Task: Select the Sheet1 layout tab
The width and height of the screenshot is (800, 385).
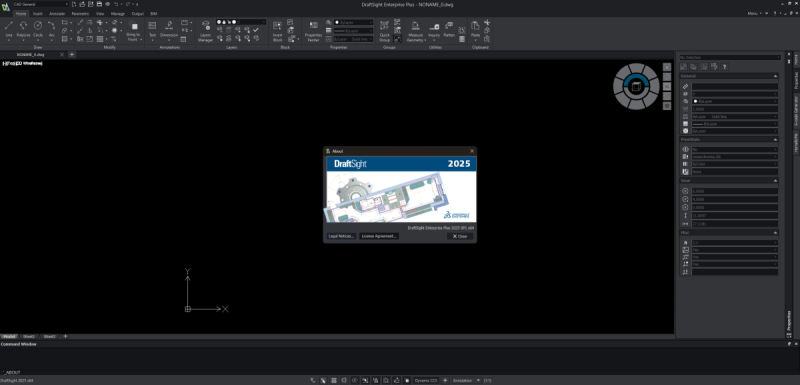Action: (x=29, y=337)
